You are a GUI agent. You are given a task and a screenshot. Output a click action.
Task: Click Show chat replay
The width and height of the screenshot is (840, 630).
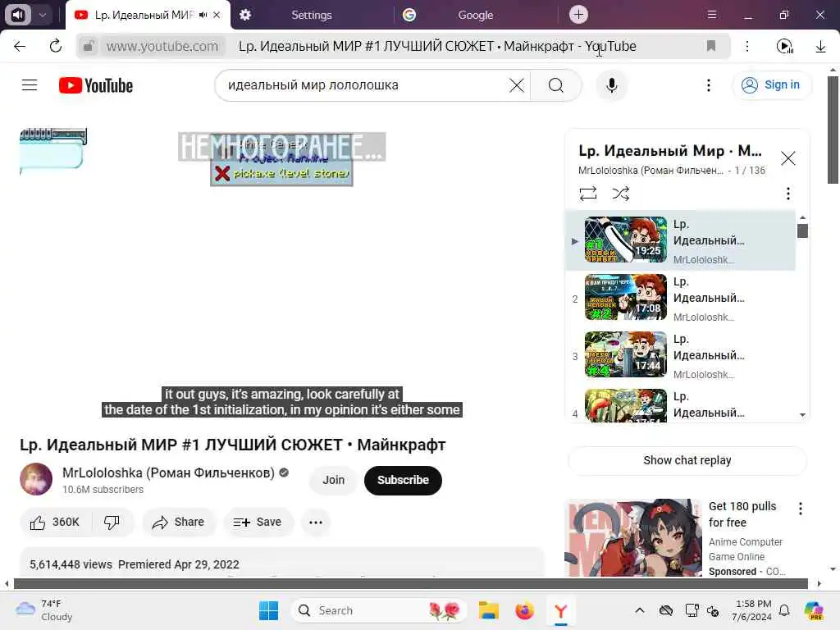687,460
